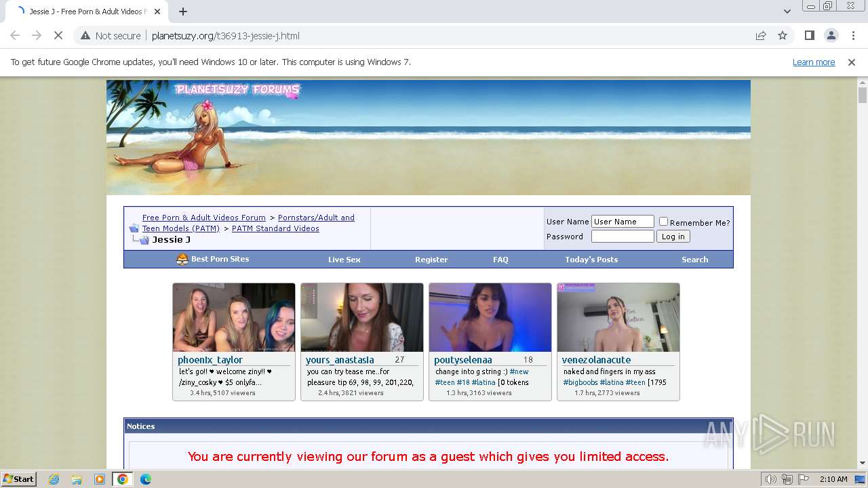Go back to previous page
868x488 pixels.
(x=15, y=36)
